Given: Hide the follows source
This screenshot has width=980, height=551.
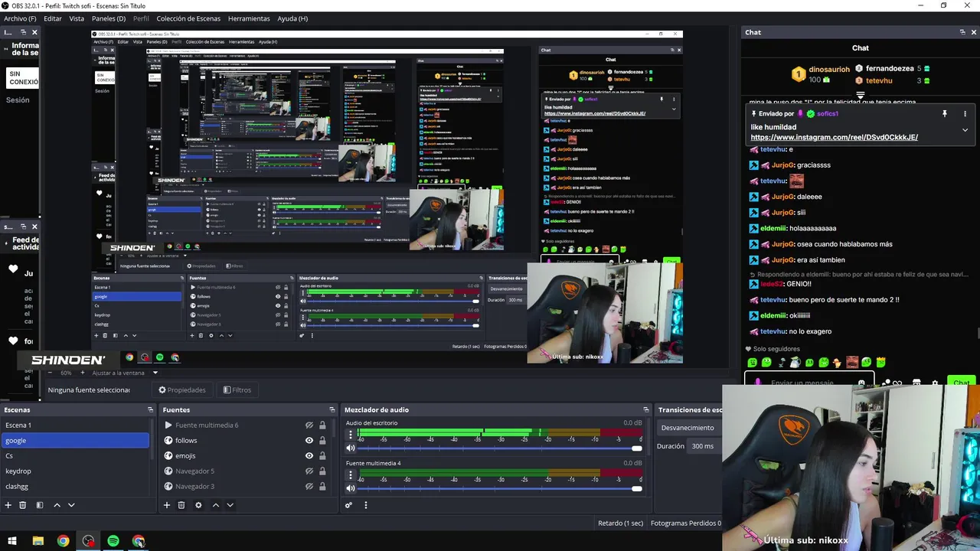Looking at the screenshot, I should [x=309, y=441].
